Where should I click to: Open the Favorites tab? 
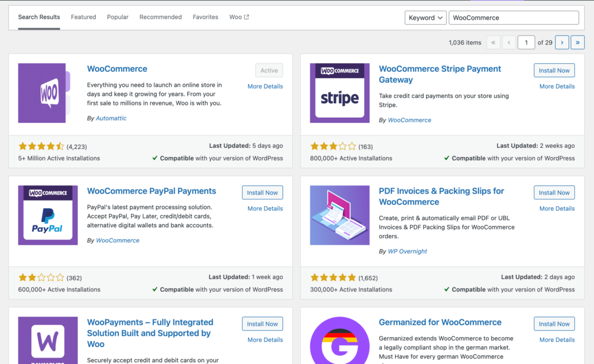point(205,17)
